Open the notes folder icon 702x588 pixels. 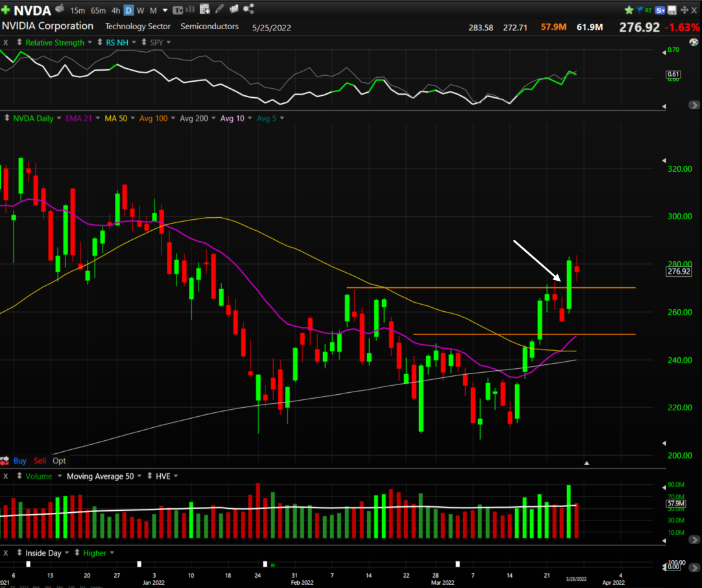click(234, 9)
